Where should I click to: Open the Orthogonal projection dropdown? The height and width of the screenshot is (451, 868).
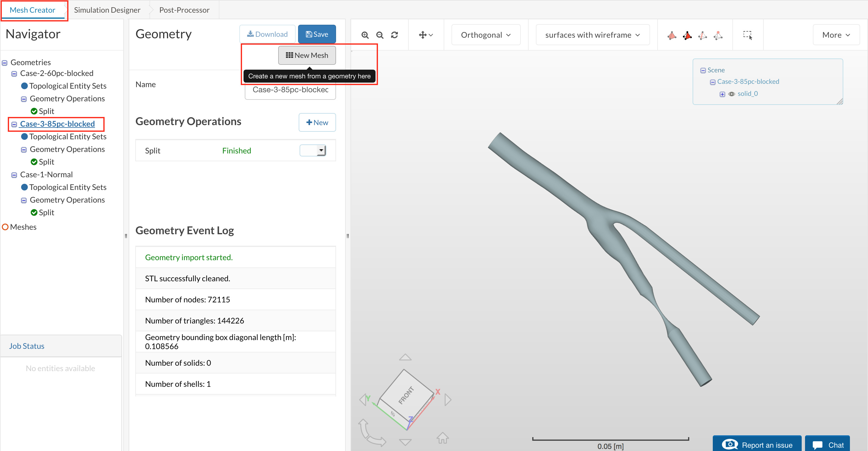486,35
